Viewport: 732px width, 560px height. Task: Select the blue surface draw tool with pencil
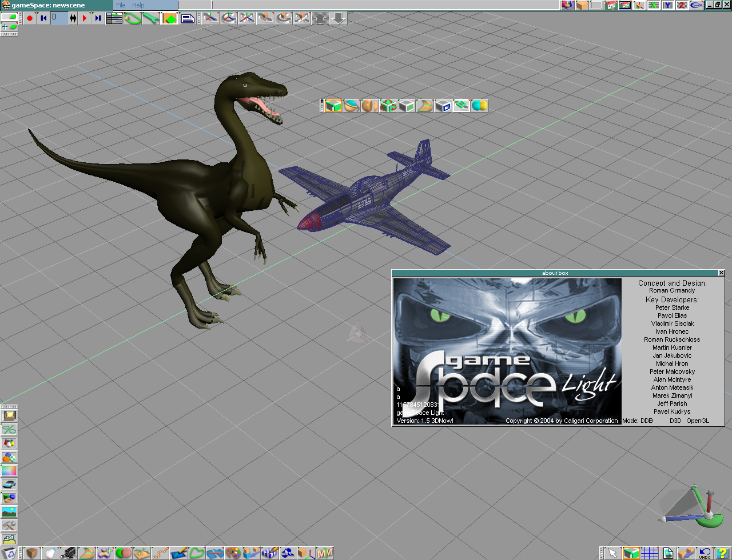click(178, 553)
